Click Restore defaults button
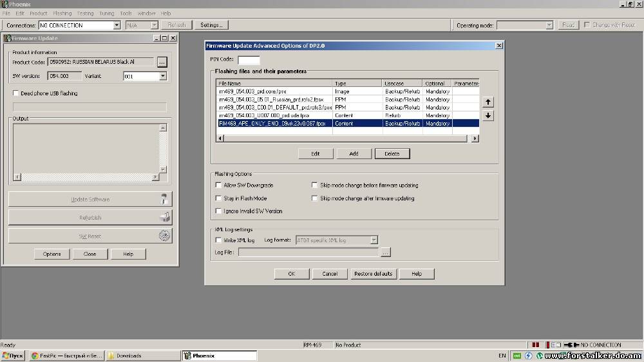644x362 pixels. [373, 274]
